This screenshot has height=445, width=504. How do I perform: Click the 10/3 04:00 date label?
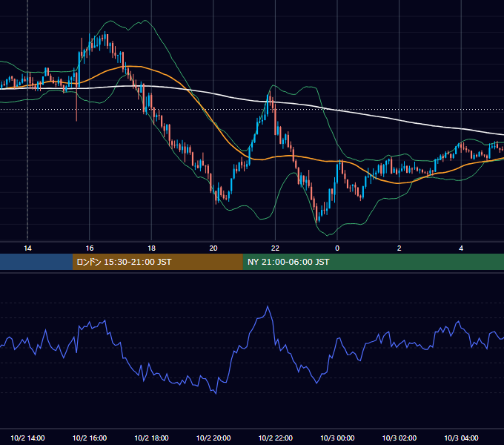coord(461,438)
